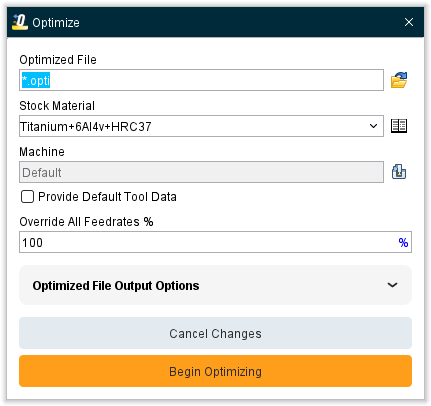Click the Stock Material label
This screenshot has width=431, height=406.
pos(57,106)
